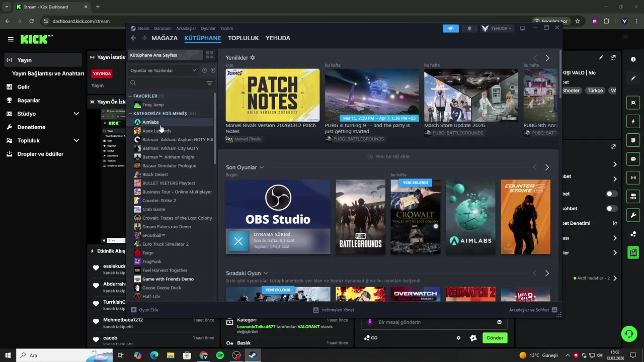Open Görünüm menu

(163, 28)
